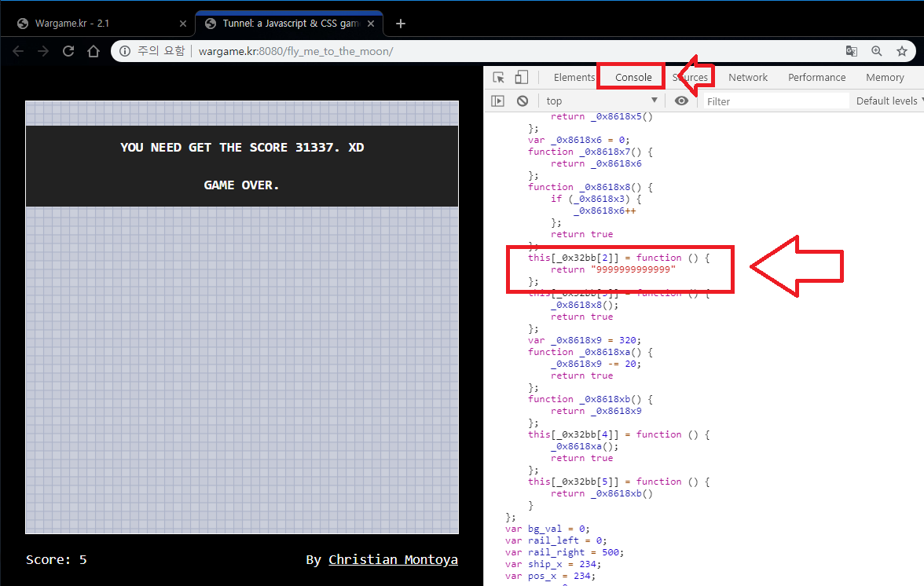Viewport: 924px width, 586px height.
Task: Switch to the Performance tab
Action: pyautogui.click(x=817, y=77)
